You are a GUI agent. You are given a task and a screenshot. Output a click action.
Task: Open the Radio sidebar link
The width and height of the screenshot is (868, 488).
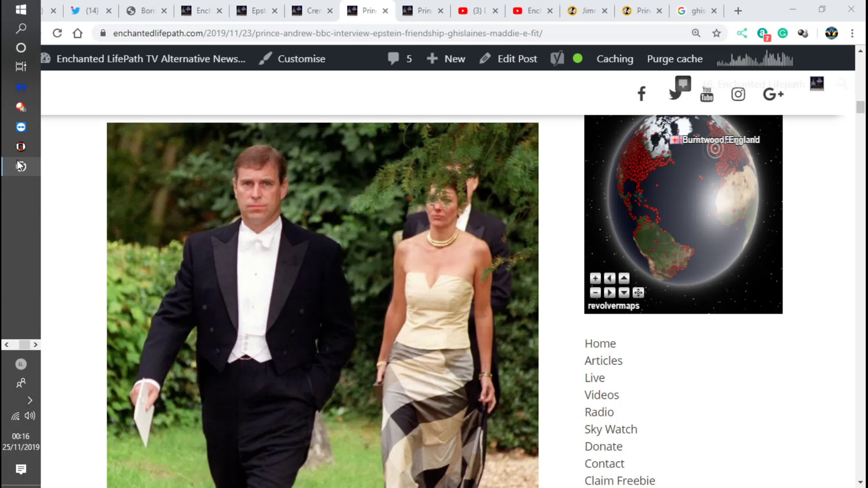pyautogui.click(x=599, y=412)
